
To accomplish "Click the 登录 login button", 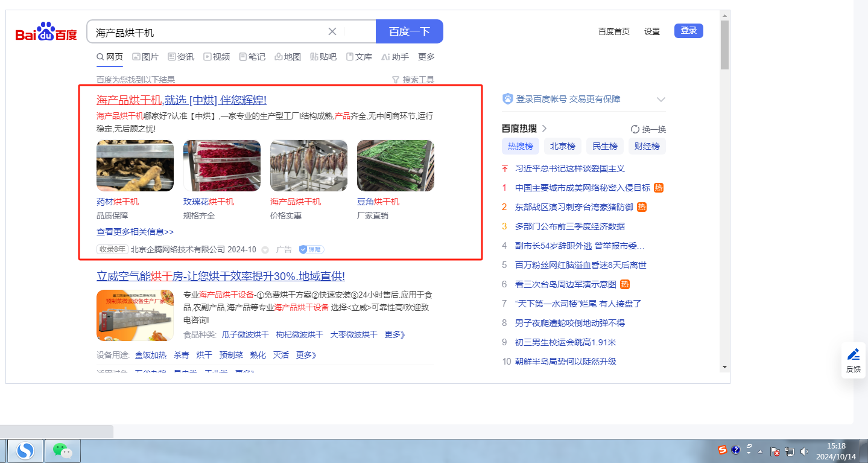I will coord(688,31).
